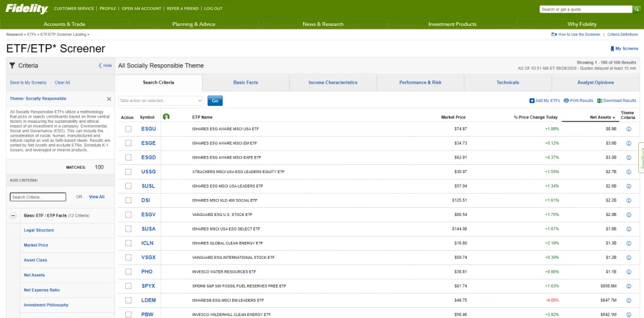644x318 pixels.
Task: Click How to Use the Screener icon
Action: click(x=554, y=35)
